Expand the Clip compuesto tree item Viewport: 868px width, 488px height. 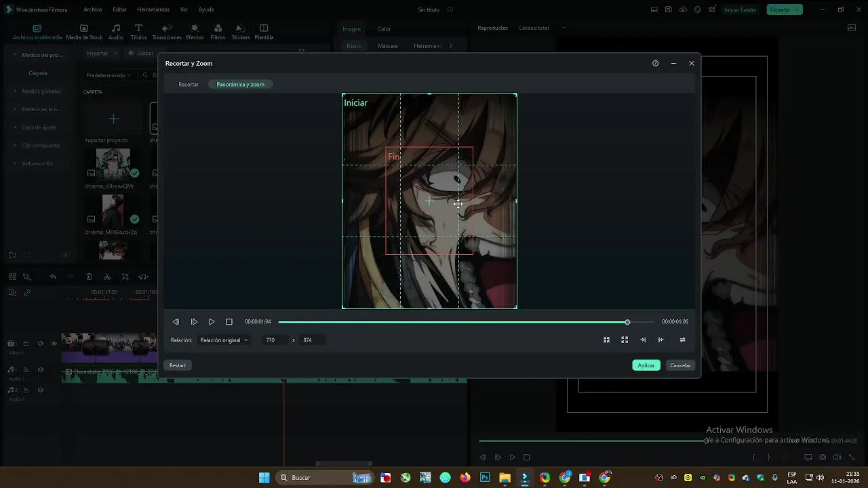(15, 145)
